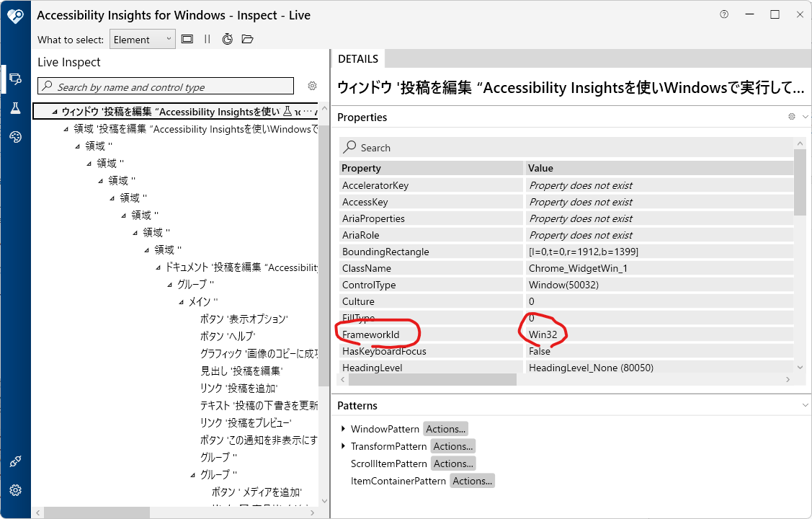Click the 'Search by name and control type' field
The image size is (812, 519).
tap(166, 86)
